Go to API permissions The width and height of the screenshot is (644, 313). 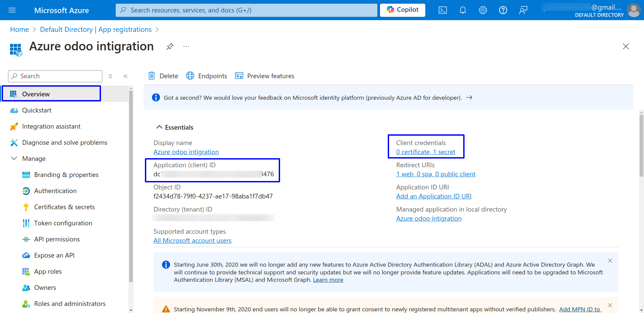(57, 239)
